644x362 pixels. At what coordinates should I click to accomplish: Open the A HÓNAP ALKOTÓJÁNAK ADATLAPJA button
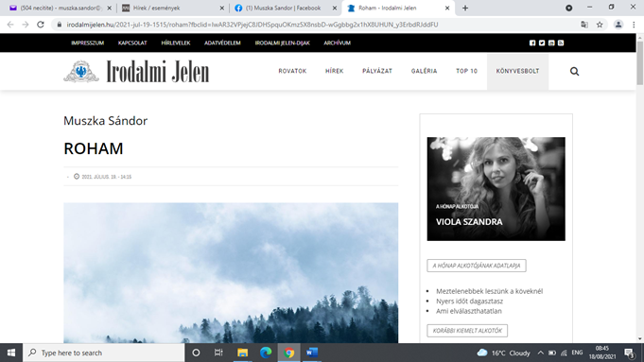coord(477,266)
